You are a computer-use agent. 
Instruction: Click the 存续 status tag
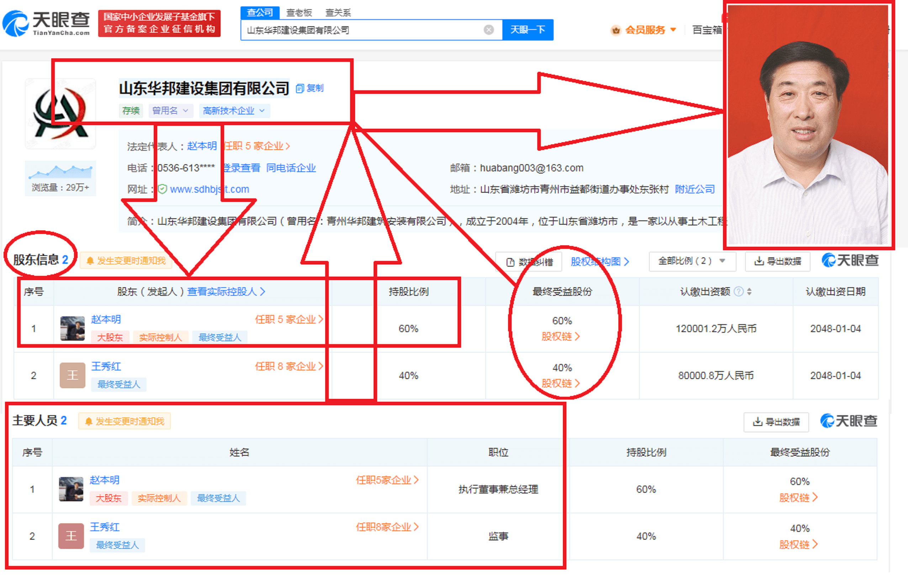pos(131,111)
